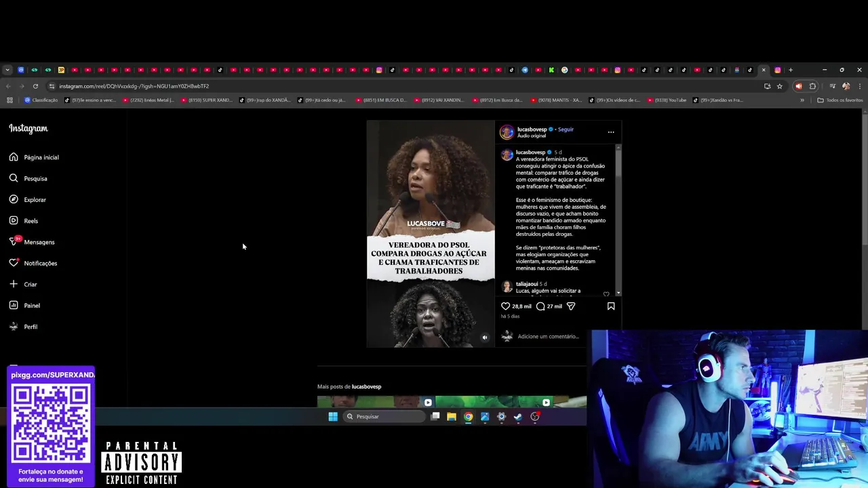The height and width of the screenshot is (488, 868).
Task: Open the MANTIS - XA... bookmark
Action: tap(556, 100)
